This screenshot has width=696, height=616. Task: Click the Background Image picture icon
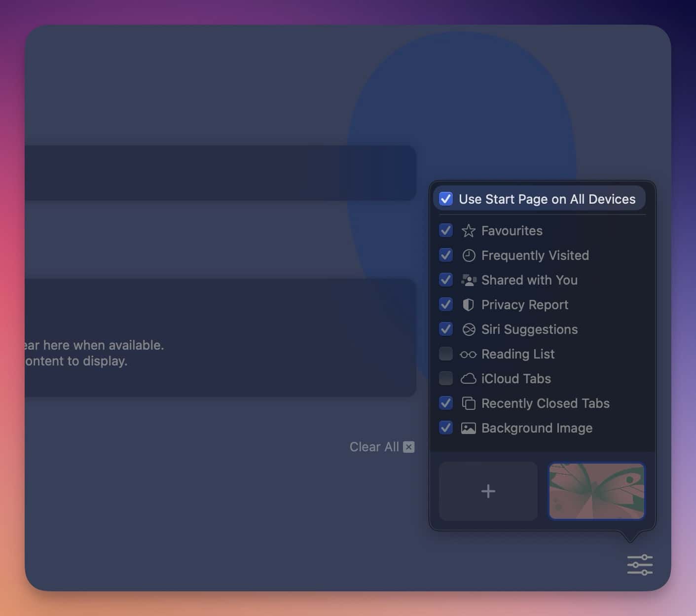468,428
